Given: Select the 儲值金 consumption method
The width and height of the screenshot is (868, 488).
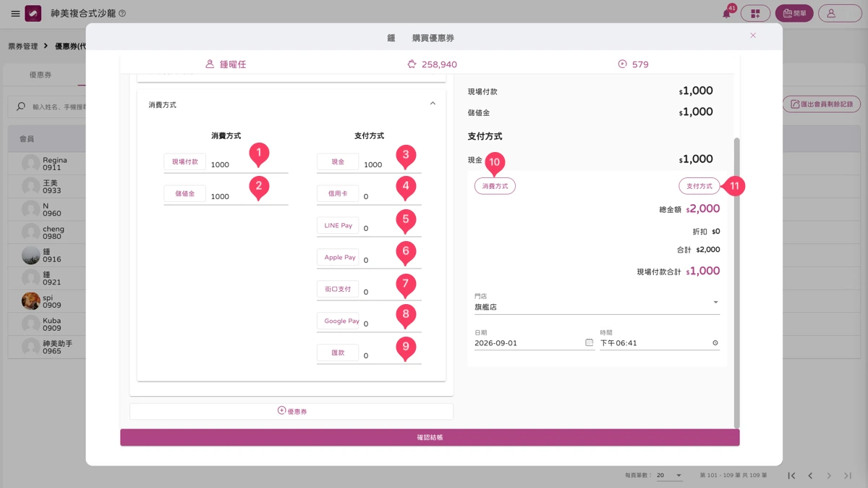Looking at the screenshot, I should click(x=185, y=194).
